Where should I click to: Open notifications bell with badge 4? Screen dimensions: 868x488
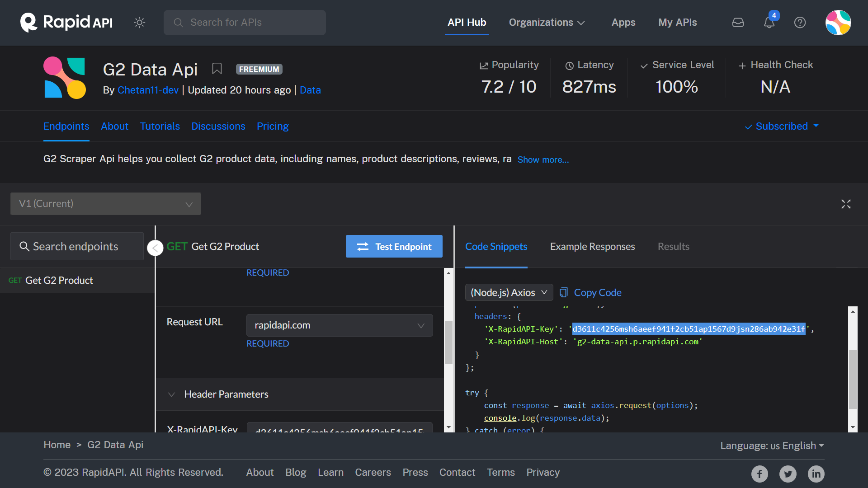click(x=769, y=21)
